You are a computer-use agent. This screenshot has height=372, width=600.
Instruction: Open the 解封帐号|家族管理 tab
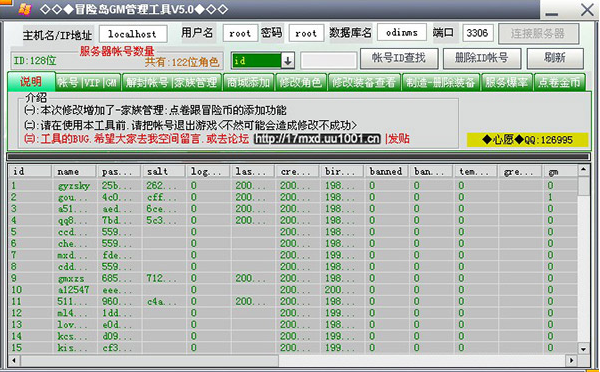[172, 82]
